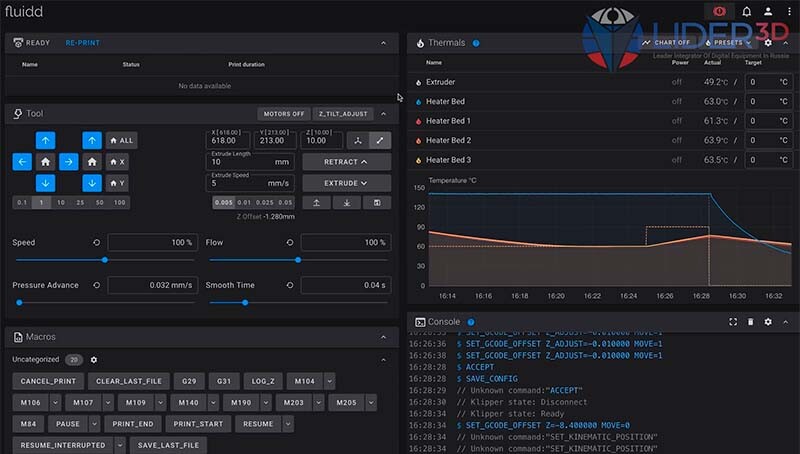Move the toolhead left with X-minus arrow
The width and height of the screenshot is (800, 454).
pyautogui.click(x=22, y=161)
